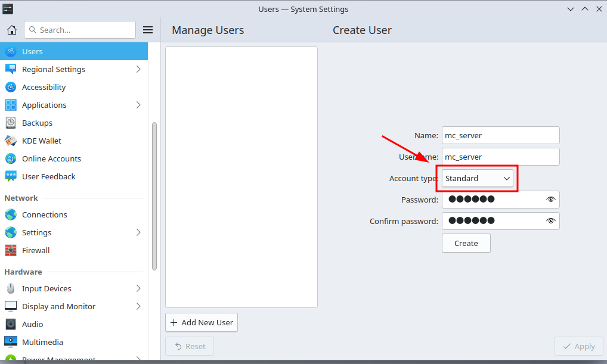Select the Accessibility icon in sidebar
Viewport: 607px width, 364px height.
pos(11,87)
